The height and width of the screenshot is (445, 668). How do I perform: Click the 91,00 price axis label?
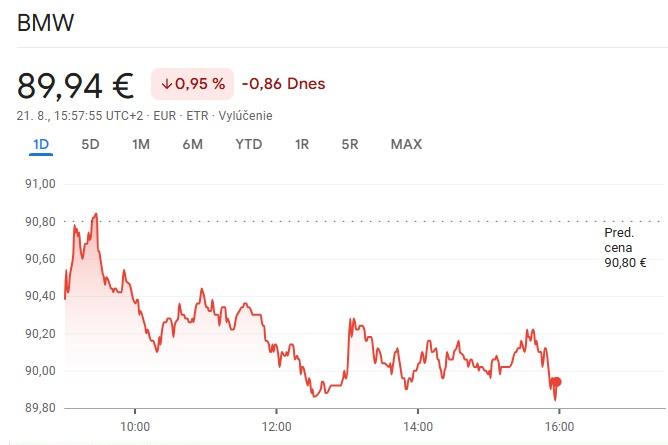point(40,184)
